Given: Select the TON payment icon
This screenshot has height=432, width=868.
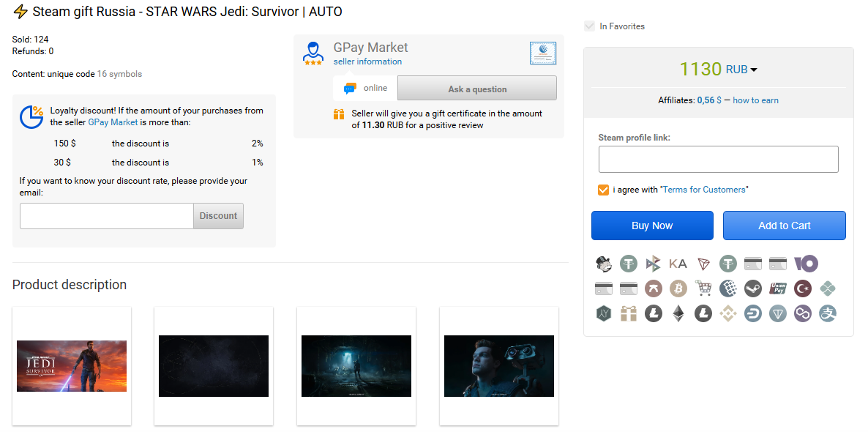Looking at the screenshot, I should pos(778,313).
